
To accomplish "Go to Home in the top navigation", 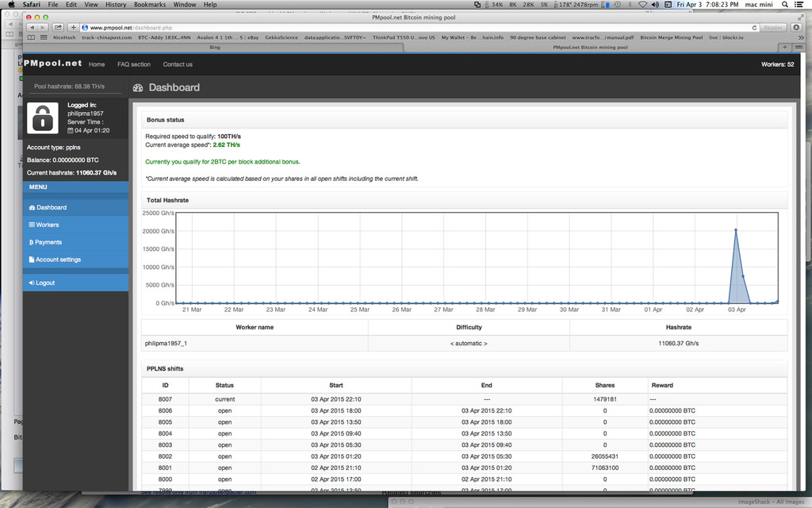I will coord(96,64).
